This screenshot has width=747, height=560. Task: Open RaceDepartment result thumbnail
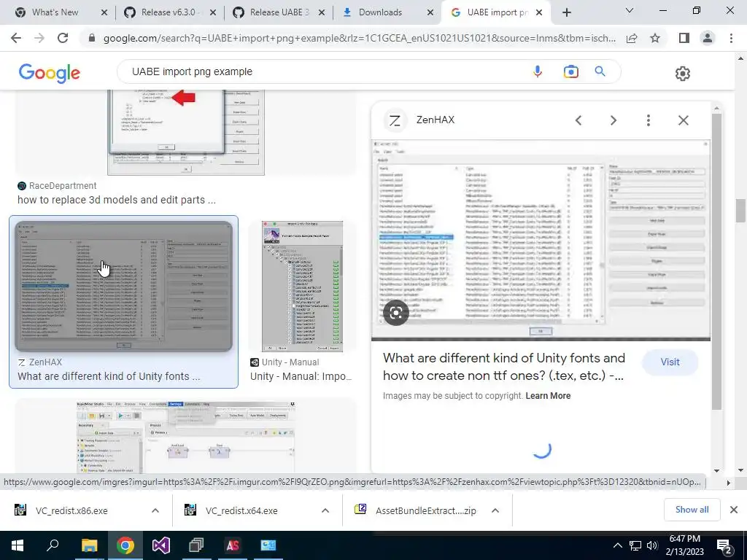coord(186,133)
